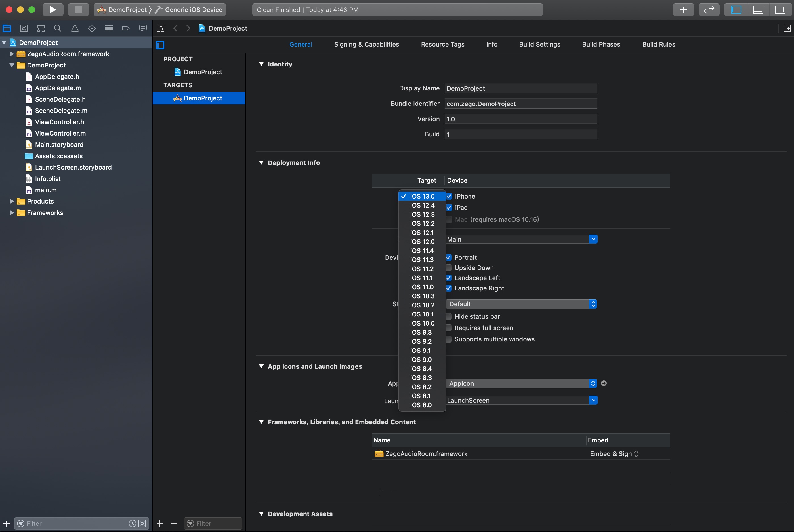794x532 pixels.
Task: Choose iOS 8.0 deployment target
Action: [x=422, y=405]
